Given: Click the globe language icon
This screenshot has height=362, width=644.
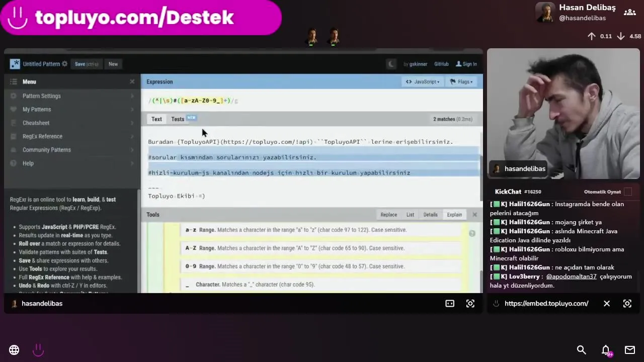Looking at the screenshot, I should tap(14, 350).
